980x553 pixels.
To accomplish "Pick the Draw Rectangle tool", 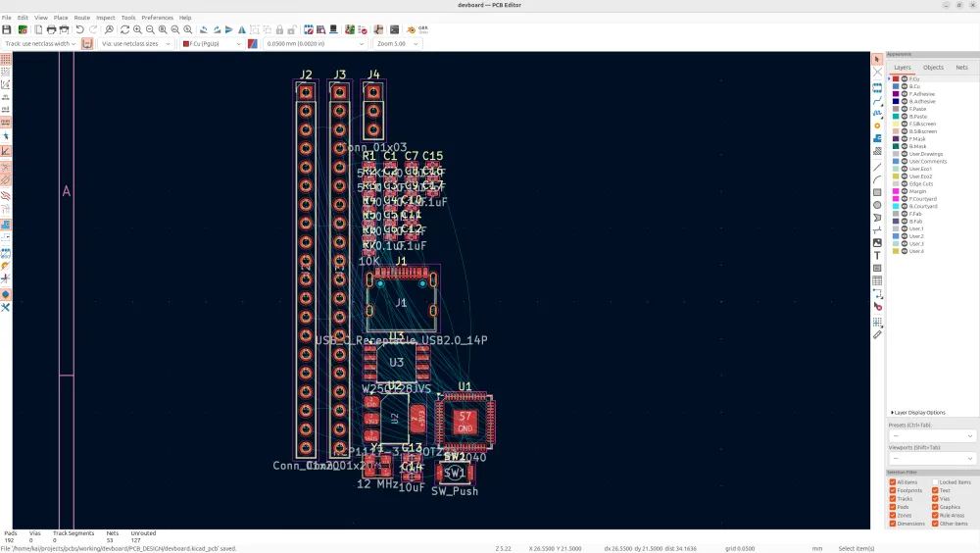I will tap(877, 192).
